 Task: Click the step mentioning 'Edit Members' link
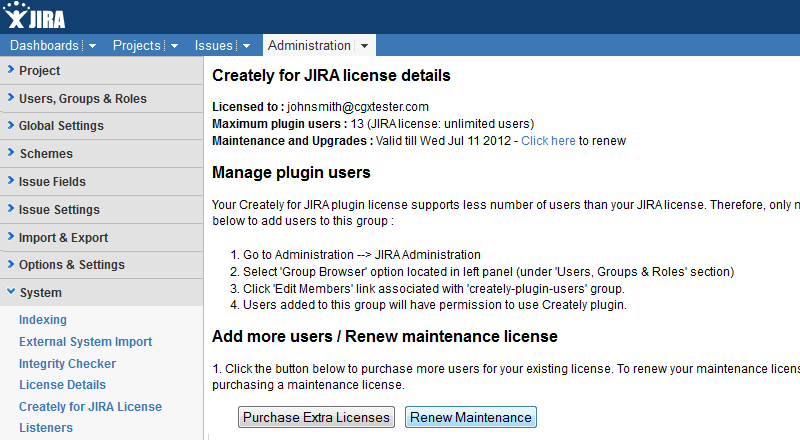click(434, 289)
